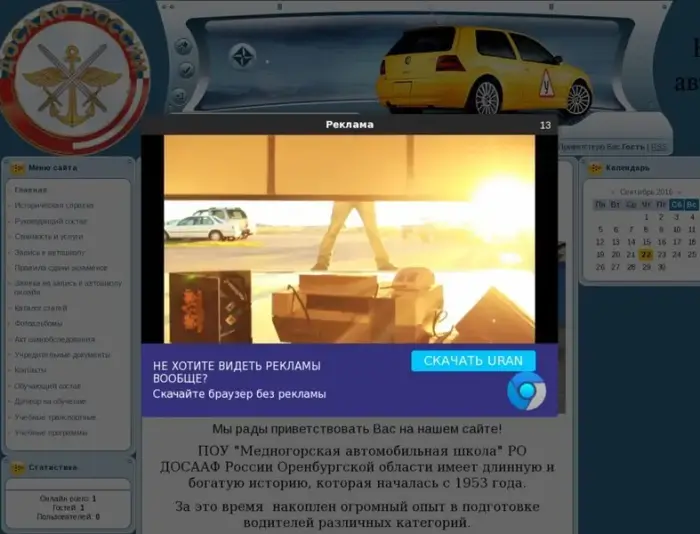Open Контакты page
Viewport: 700px width, 534px height.
pyautogui.click(x=30, y=370)
